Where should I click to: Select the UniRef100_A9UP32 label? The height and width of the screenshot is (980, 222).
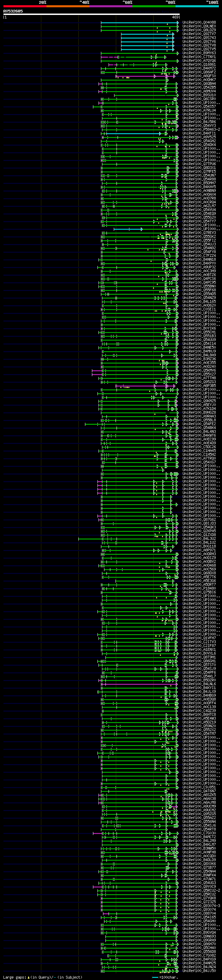pyautogui.click(x=199, y=267)
